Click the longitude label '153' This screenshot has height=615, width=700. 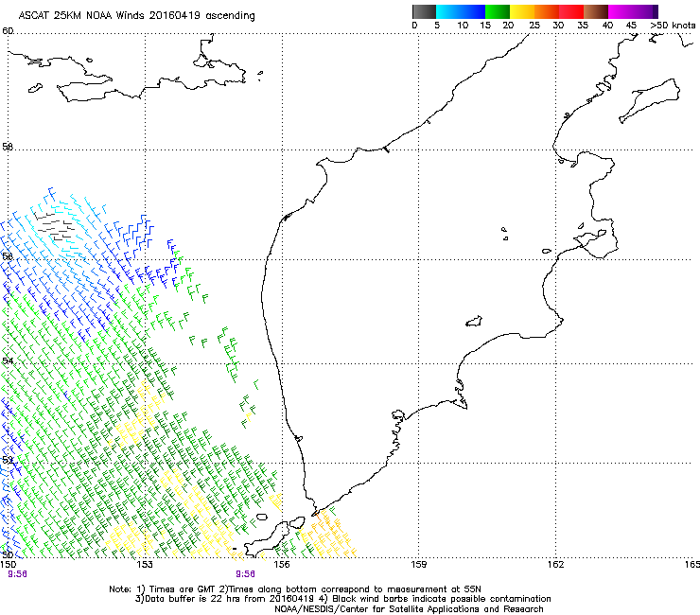coord(145,565)
